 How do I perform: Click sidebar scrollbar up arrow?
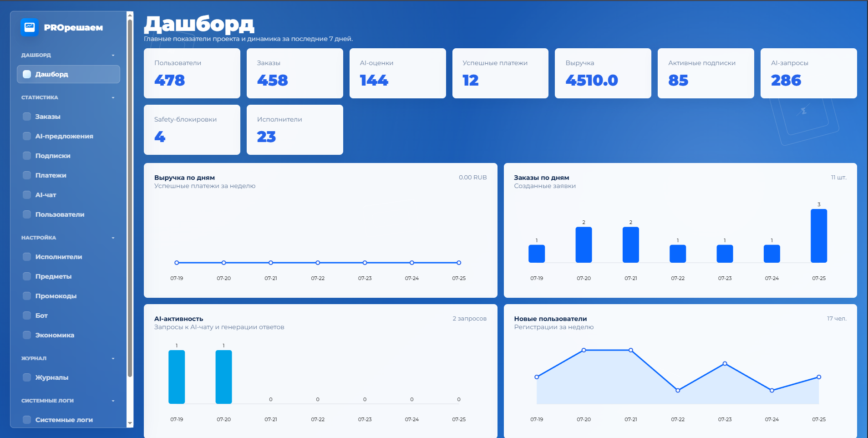click(130, 15)
